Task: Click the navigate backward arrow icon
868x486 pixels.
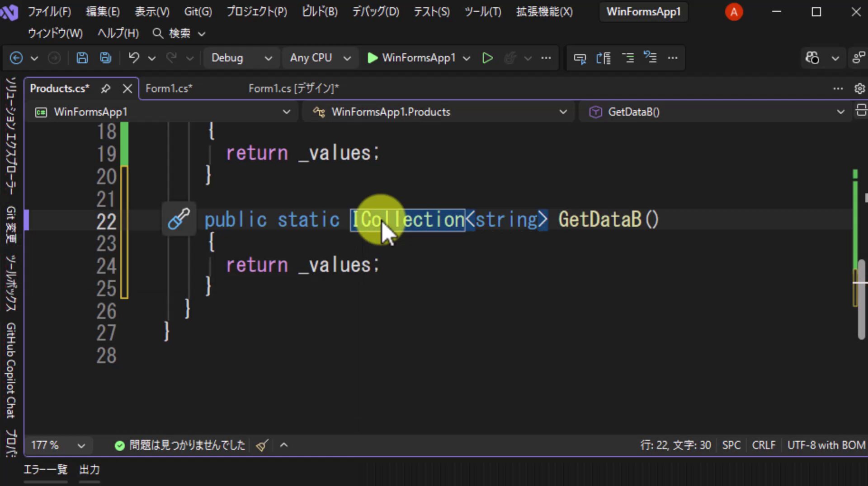Action: 16,58
